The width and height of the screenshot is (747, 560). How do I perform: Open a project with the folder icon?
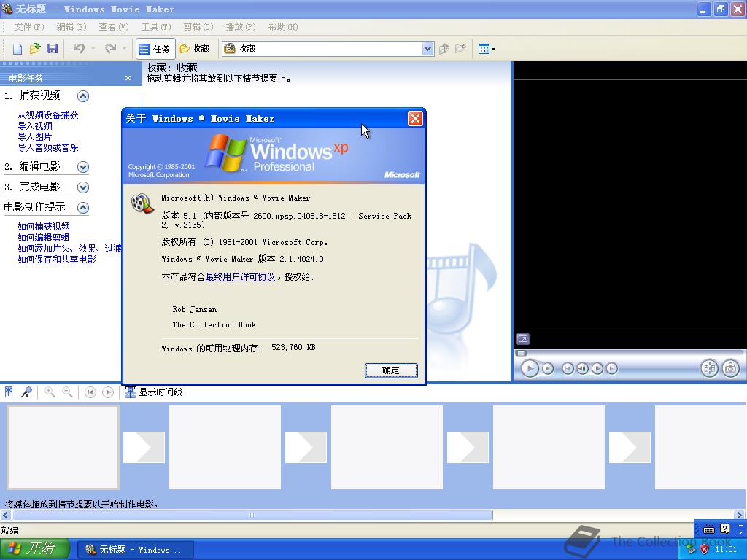35,49
